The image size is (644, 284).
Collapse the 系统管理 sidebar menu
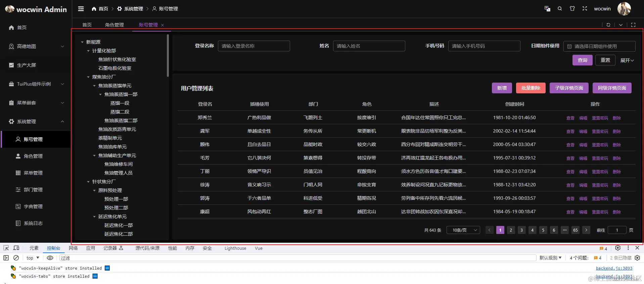point(36,122)
